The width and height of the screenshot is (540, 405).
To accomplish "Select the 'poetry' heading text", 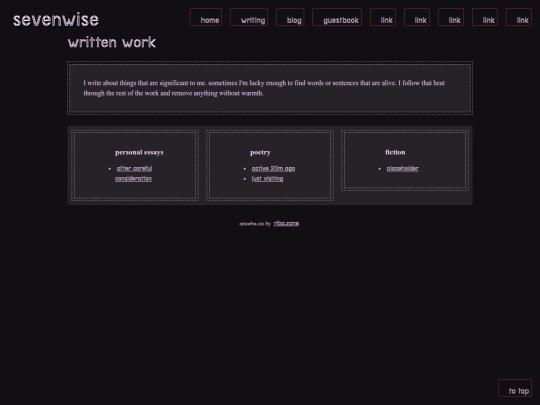I will point(260,152).
